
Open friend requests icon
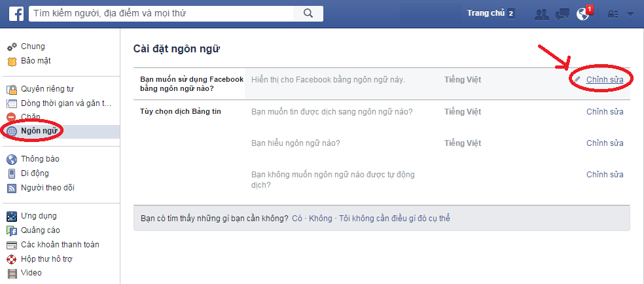[x=542, y=14]
